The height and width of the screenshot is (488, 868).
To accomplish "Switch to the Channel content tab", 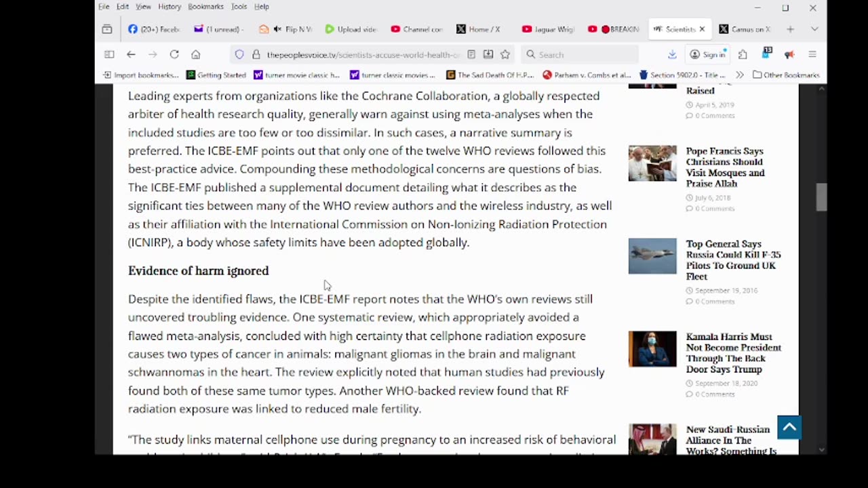I will [416, 29].
